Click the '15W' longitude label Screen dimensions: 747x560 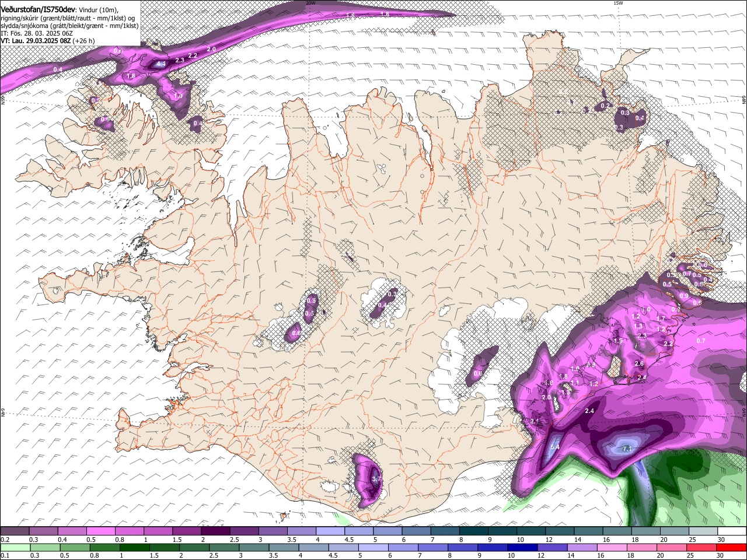[x=618, y=3]
